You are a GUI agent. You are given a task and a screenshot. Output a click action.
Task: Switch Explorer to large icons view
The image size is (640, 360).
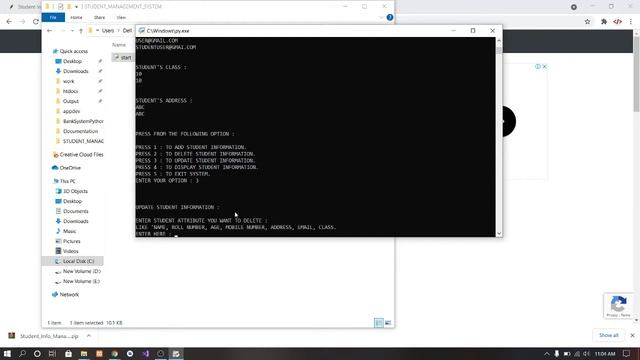tap(388, 323)
